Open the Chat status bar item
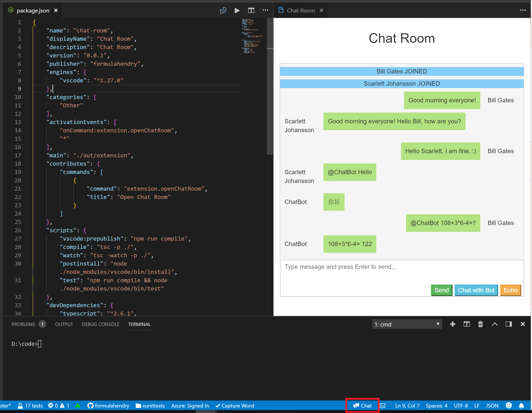 point(362,406)
